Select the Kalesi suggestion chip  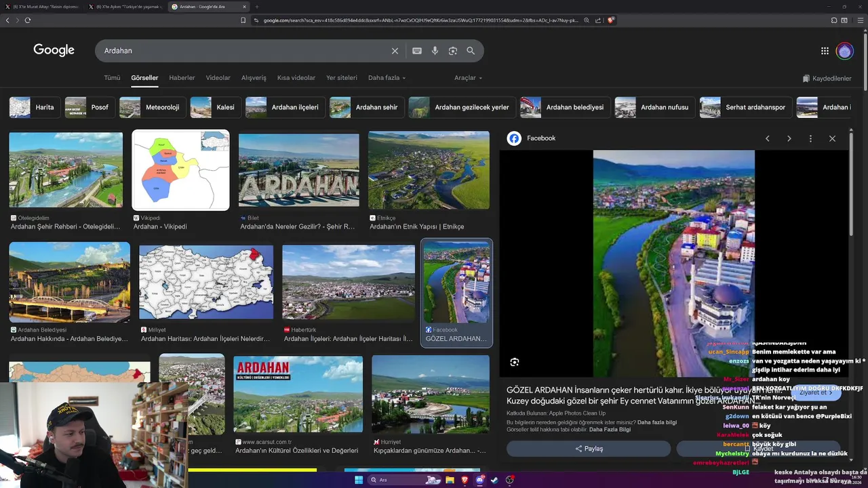(x=215, y=107)
